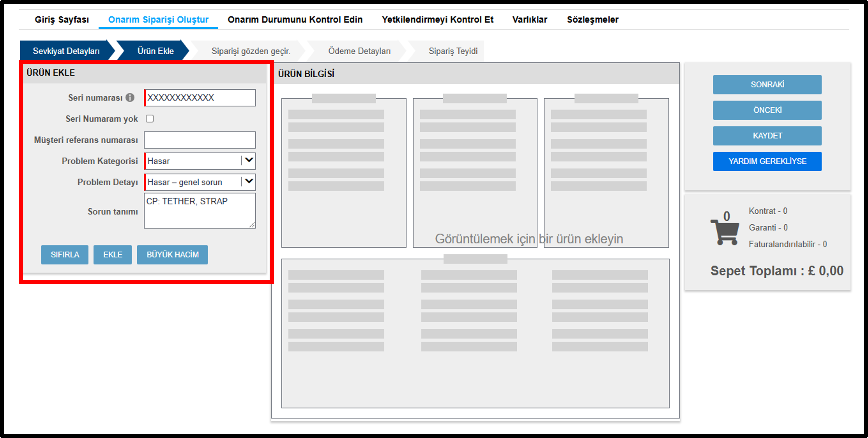Screen dimensions: 868x438
Task: Click the Ürün Ekle step
Action: click(155, 51)
